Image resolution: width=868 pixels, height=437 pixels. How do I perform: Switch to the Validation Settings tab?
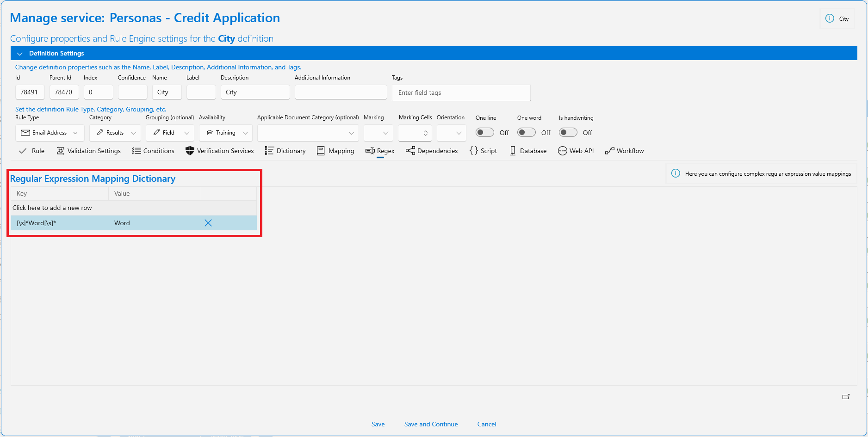(x=88, y=151)
